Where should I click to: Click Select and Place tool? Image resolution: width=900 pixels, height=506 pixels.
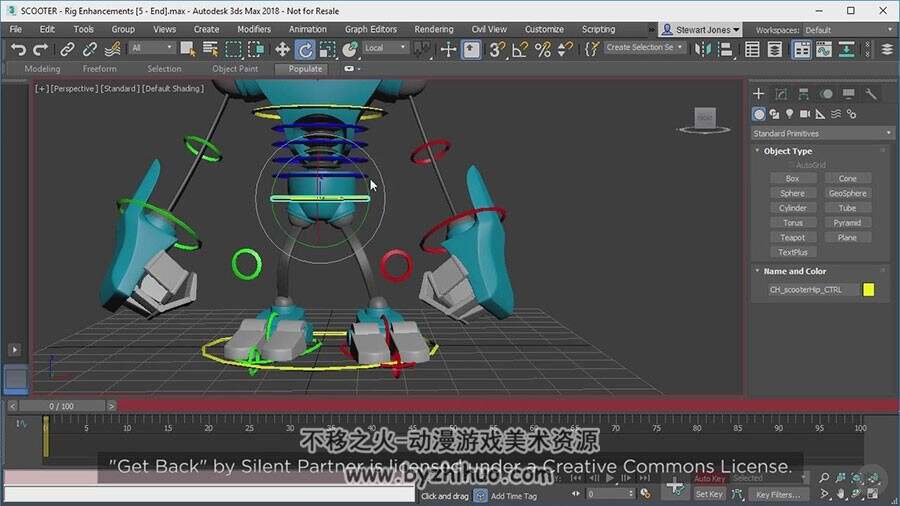point(350,50)
